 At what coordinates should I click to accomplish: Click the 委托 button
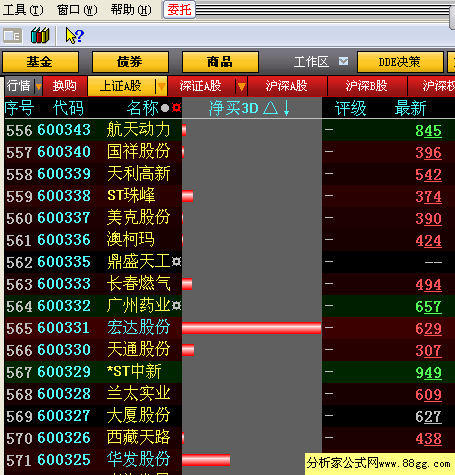click(179, 10)
